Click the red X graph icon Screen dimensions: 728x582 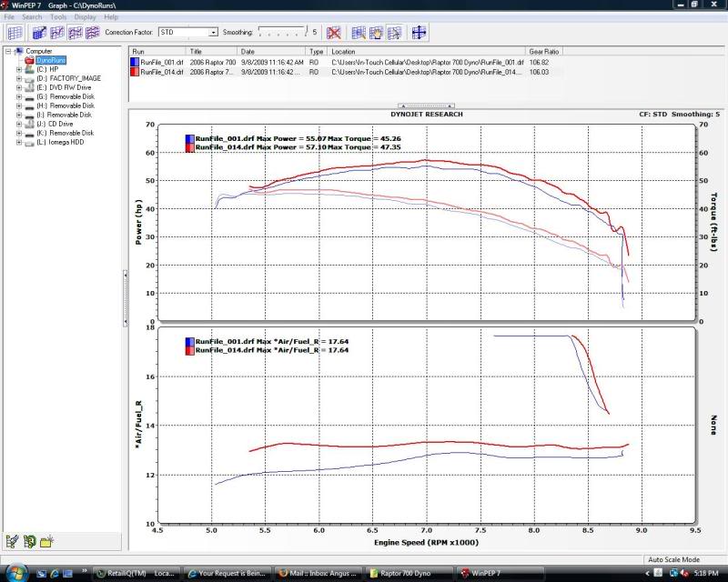333,33
